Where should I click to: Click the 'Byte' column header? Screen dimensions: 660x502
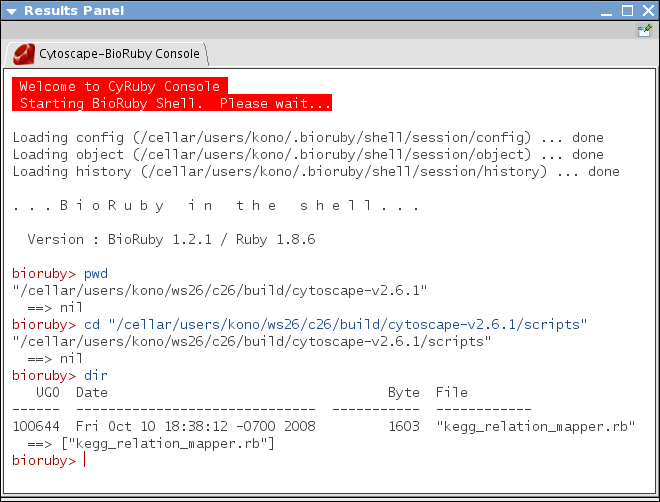[x=404, y=392]
